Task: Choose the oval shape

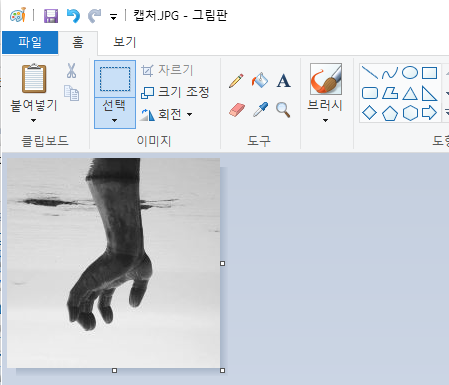Action: point(410,73)
